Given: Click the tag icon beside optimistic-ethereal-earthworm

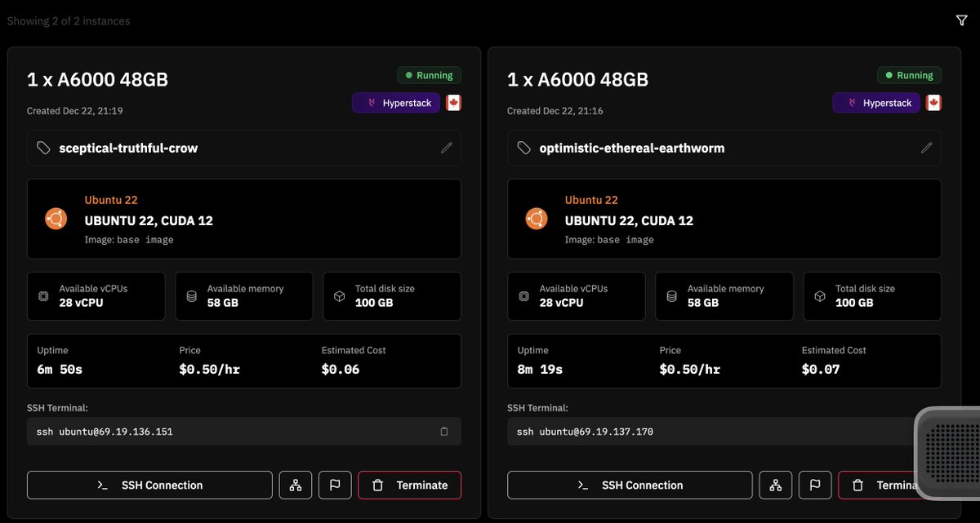Looking at the screenshot, I should click(x=524, y=148).
